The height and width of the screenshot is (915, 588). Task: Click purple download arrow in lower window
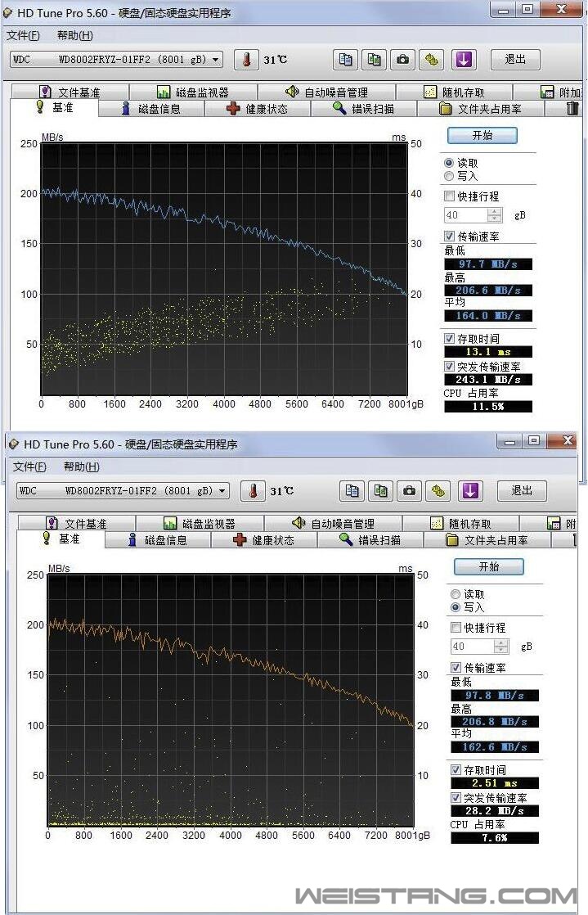(470, 491)
